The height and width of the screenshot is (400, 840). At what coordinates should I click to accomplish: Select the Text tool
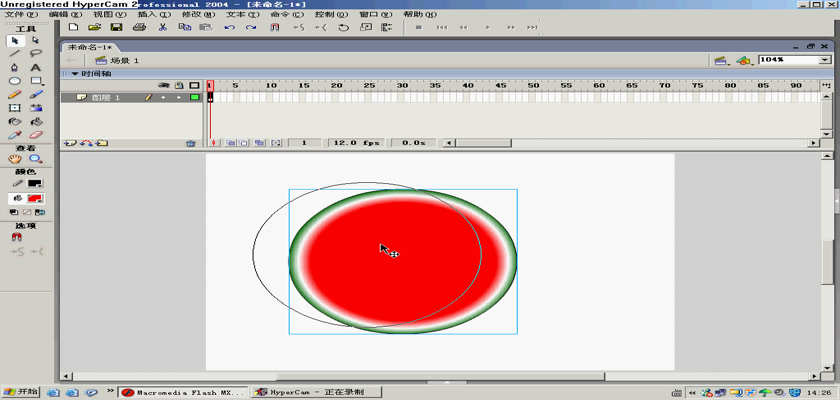tap(35, 67)
